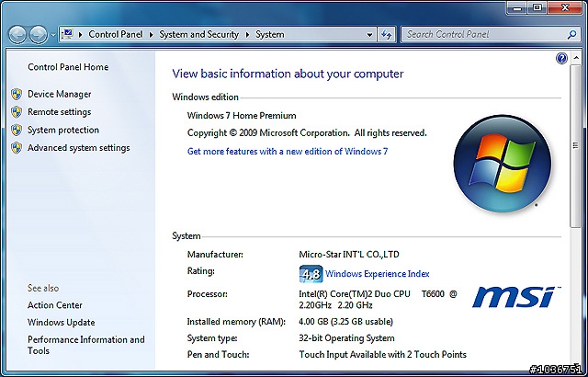Close the System window

[564, 7]
